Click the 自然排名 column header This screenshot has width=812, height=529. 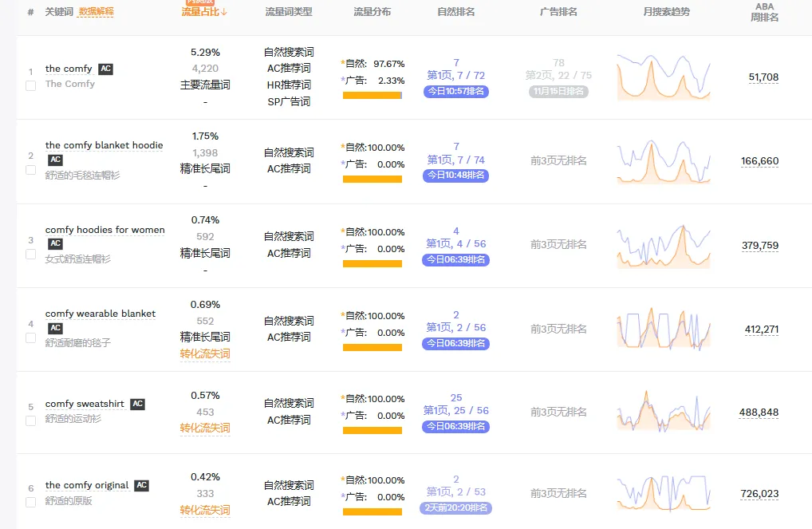click(x=455, y=11)
